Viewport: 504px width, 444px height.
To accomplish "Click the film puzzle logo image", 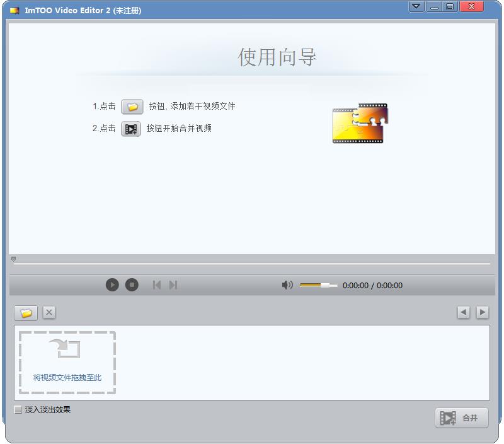I will click(360, 124).
